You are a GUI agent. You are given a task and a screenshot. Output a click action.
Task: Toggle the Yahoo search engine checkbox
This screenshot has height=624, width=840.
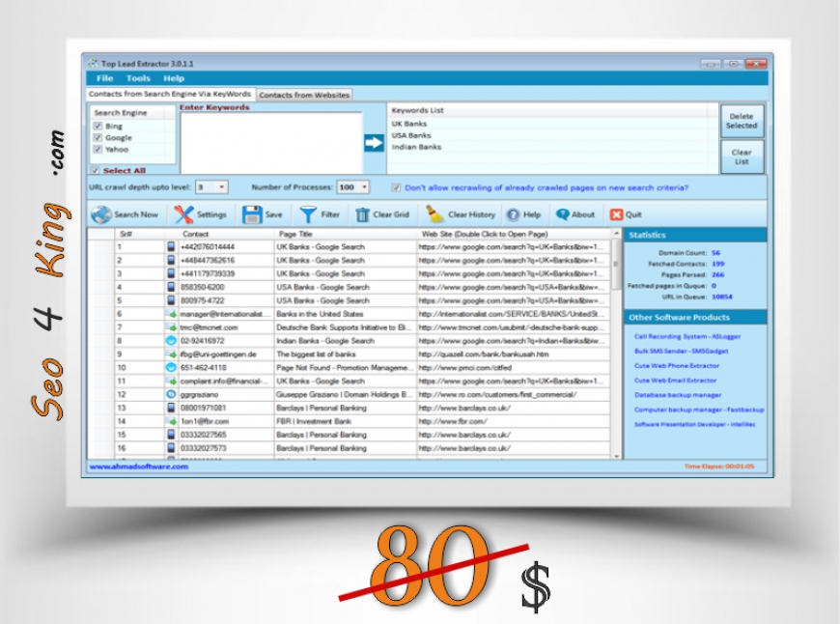[98, 150]
